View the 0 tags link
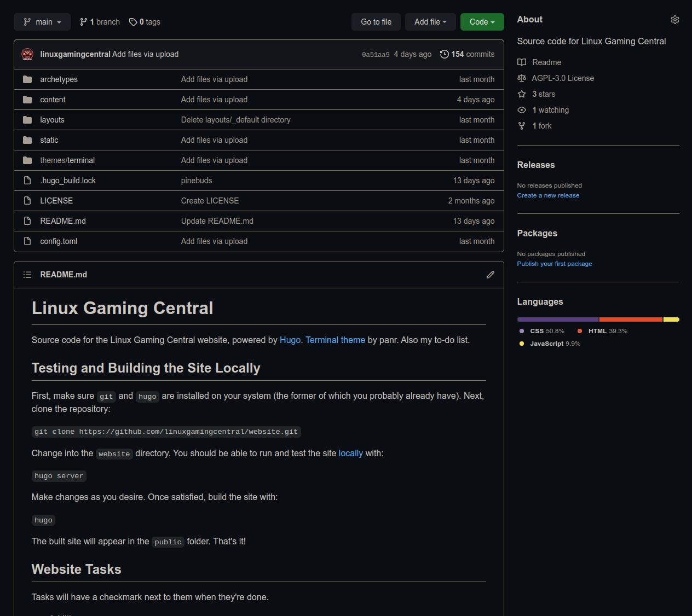Viewport: 692px width, 616px height. pos(145,22)
